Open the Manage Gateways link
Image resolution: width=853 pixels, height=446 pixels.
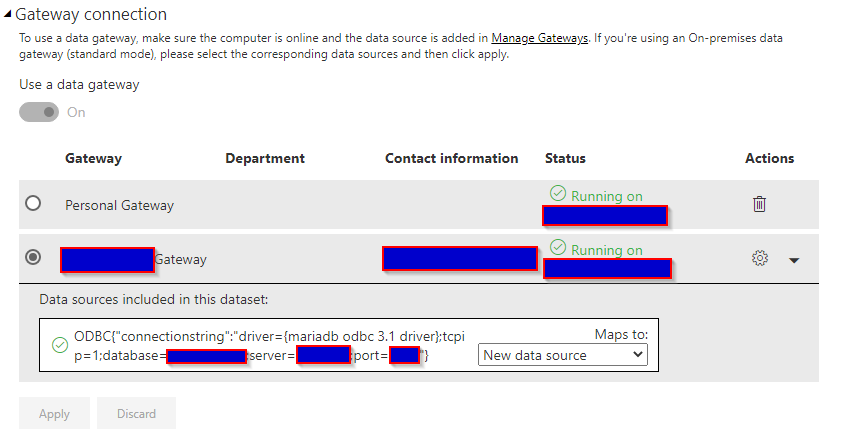539,38
